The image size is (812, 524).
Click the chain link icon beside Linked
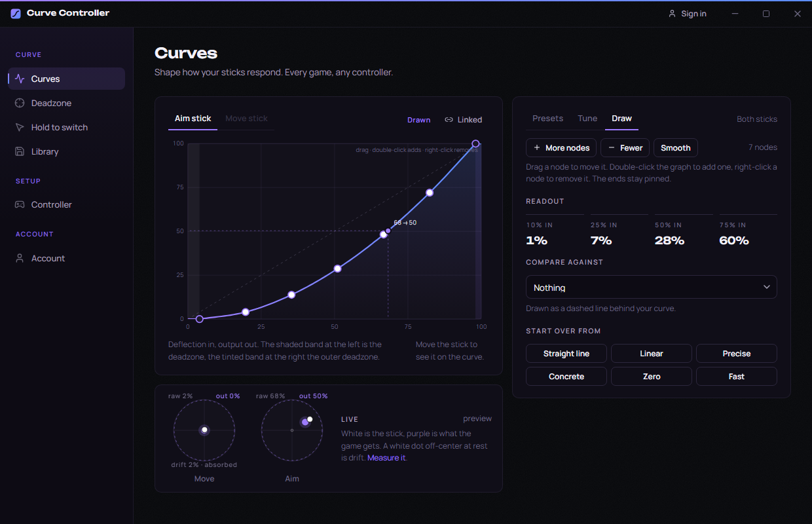pyautogui.click(x=449, y=120)
